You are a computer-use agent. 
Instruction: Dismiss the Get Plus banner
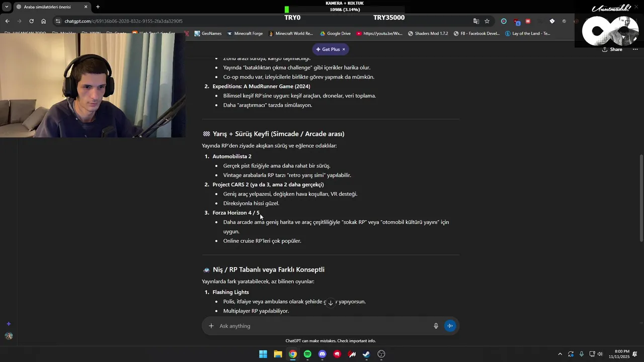pos(344,49)
